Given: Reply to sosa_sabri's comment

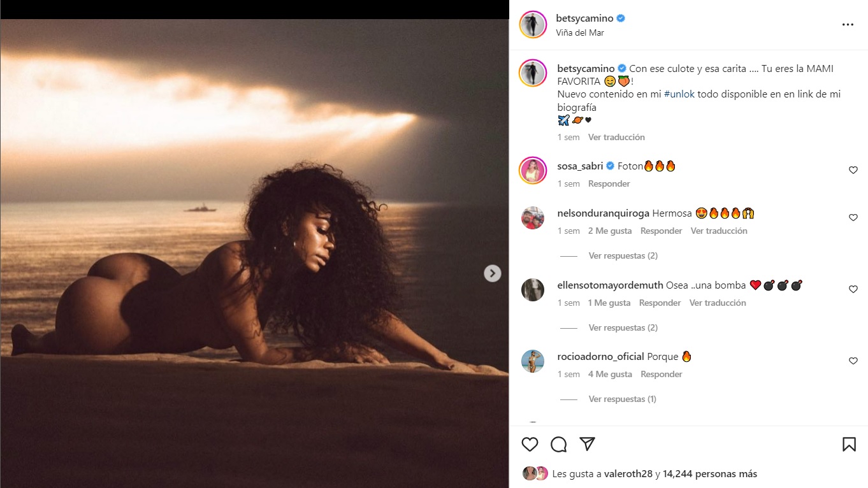Looking at the screenshot, I should [x=609, y=183].
